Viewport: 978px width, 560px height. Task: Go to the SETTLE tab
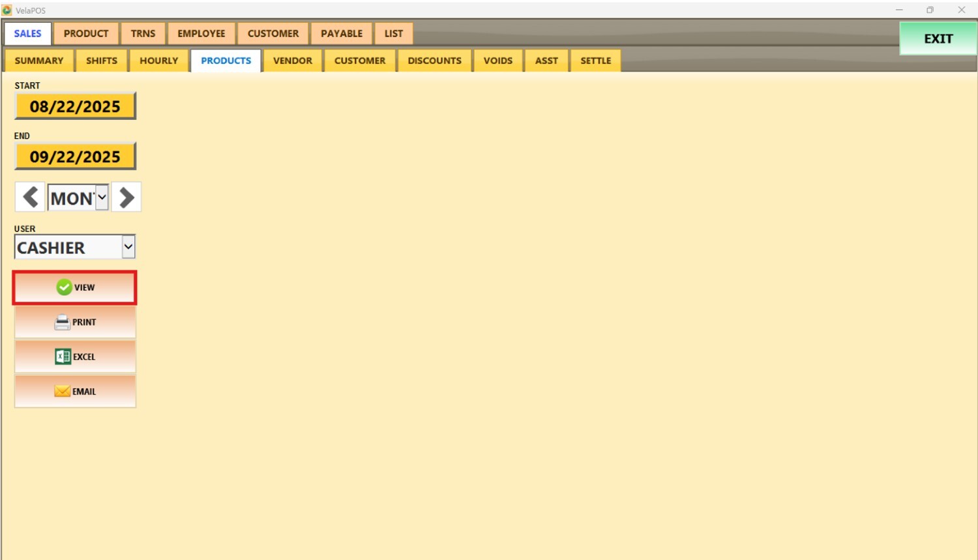coord(595,61)
